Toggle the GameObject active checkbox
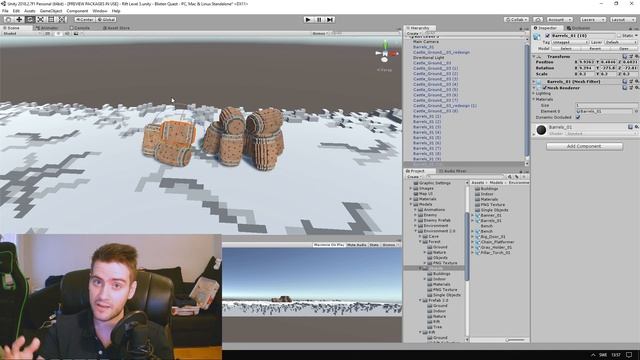 click(x=547, y=36)
